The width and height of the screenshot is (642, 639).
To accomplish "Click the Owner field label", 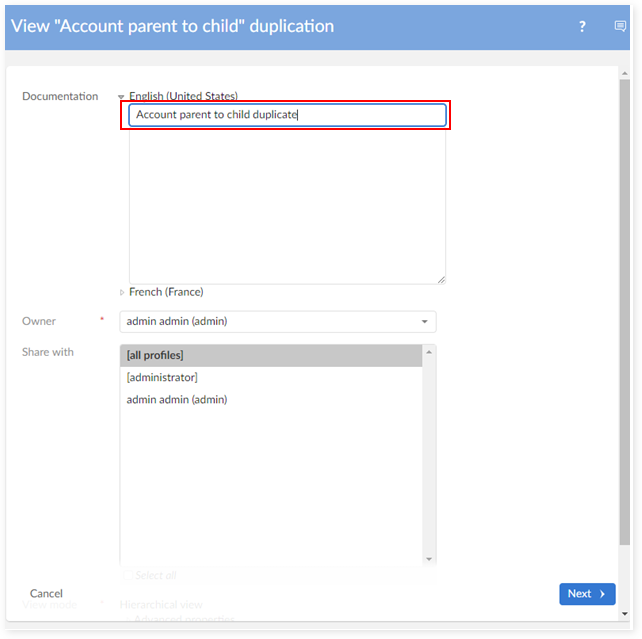I will coord(39,322).
